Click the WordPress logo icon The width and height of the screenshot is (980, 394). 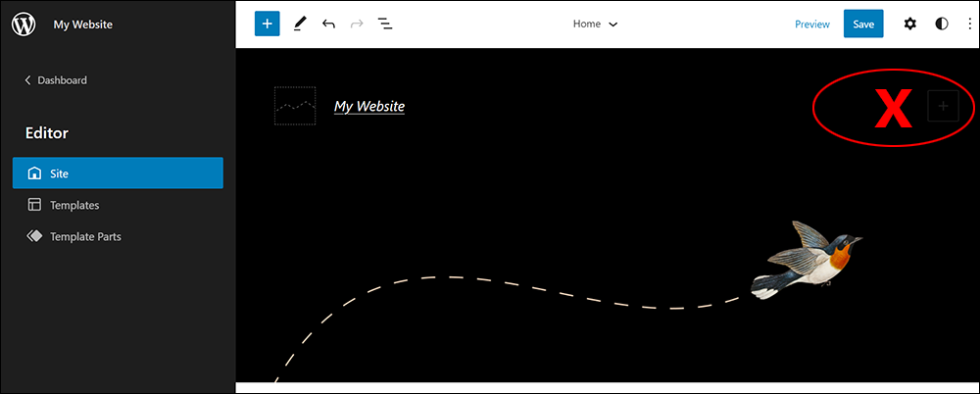[24, 25]
